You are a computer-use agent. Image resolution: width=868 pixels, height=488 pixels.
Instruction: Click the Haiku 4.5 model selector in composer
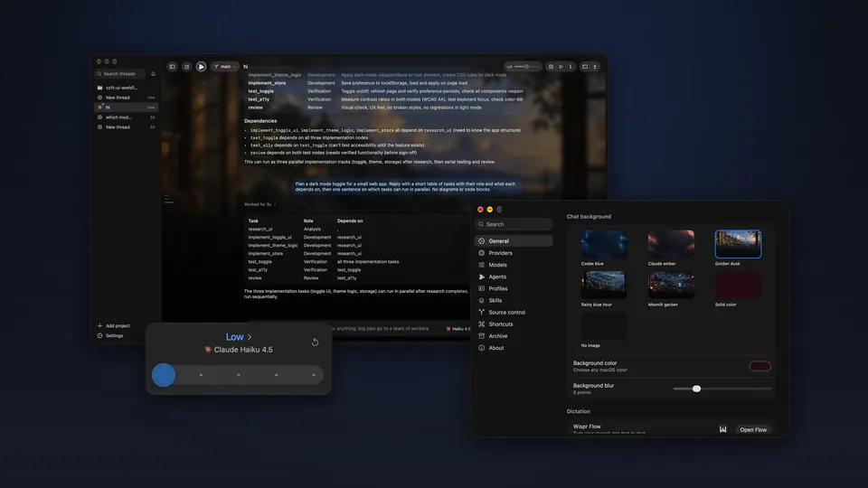point(458,329)
